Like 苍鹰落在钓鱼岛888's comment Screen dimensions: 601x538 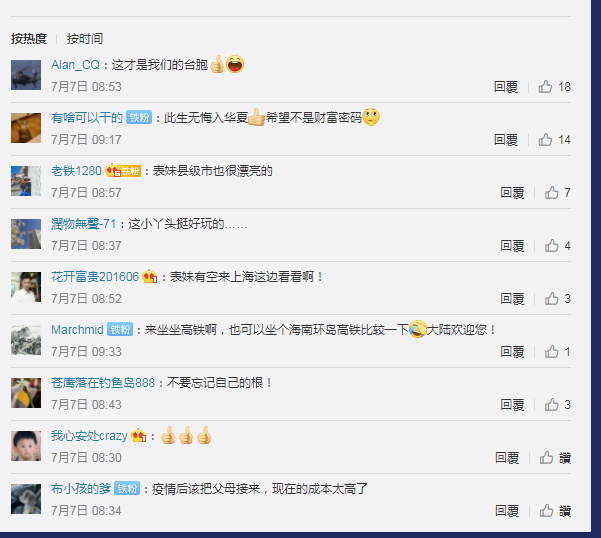[x=552, y=405]
